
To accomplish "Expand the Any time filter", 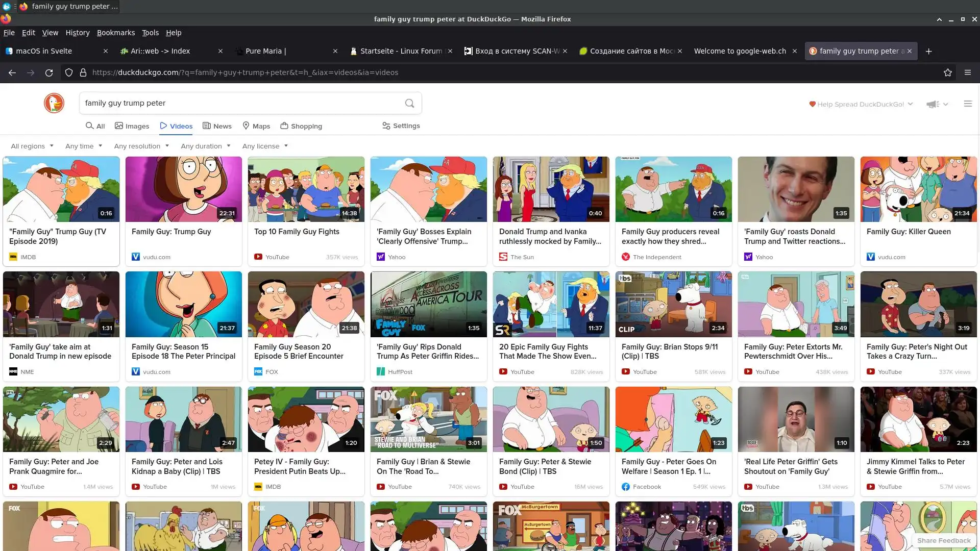I will coord(84,146).
